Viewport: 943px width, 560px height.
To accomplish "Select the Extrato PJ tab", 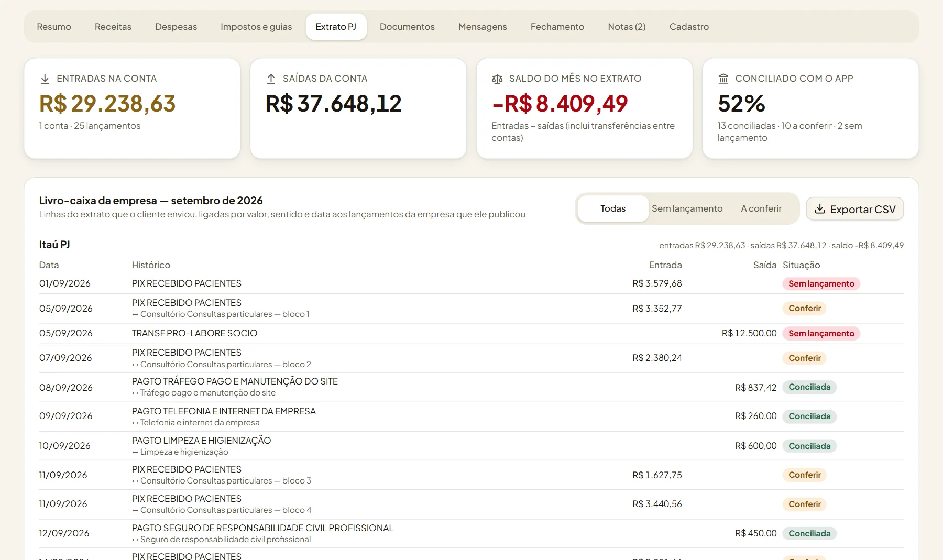I will 336,27.
